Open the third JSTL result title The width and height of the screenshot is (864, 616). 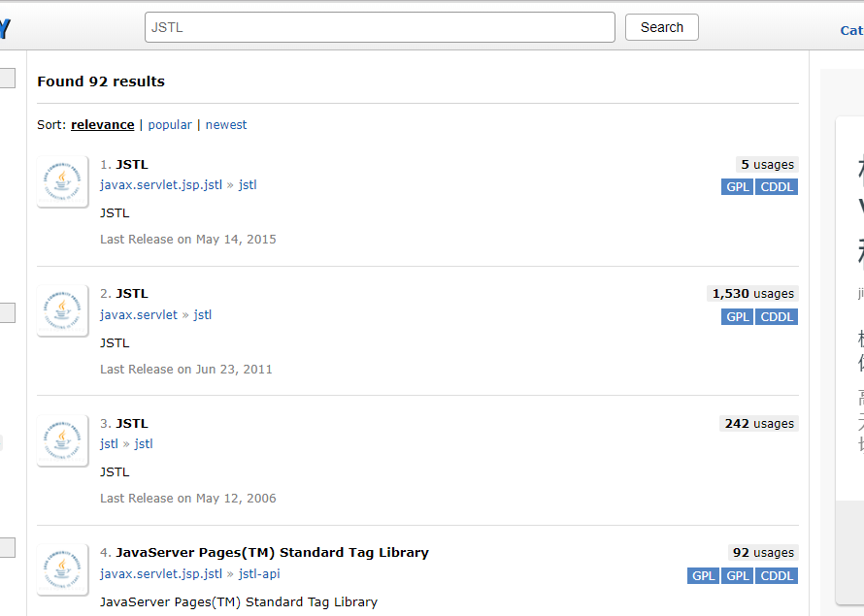[132, 424]
